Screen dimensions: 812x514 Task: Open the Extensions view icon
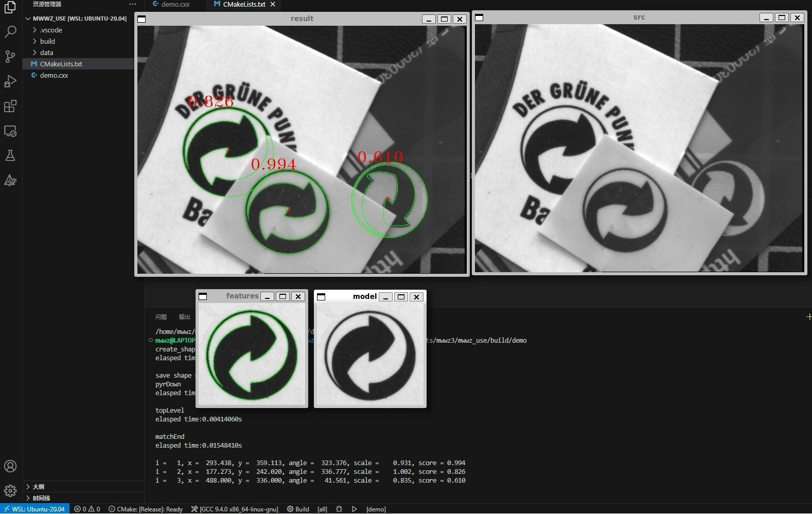tap(10, 106)
